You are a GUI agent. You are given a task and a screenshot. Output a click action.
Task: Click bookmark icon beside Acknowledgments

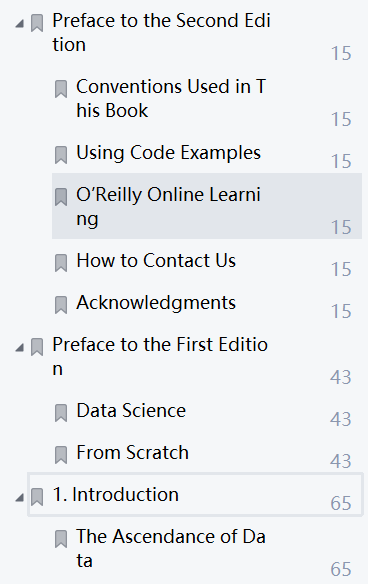coord(61,305)
